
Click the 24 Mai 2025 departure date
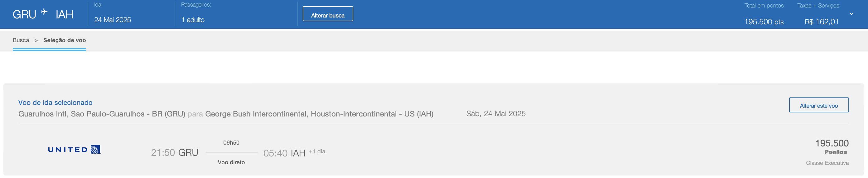tap(113, 20)
